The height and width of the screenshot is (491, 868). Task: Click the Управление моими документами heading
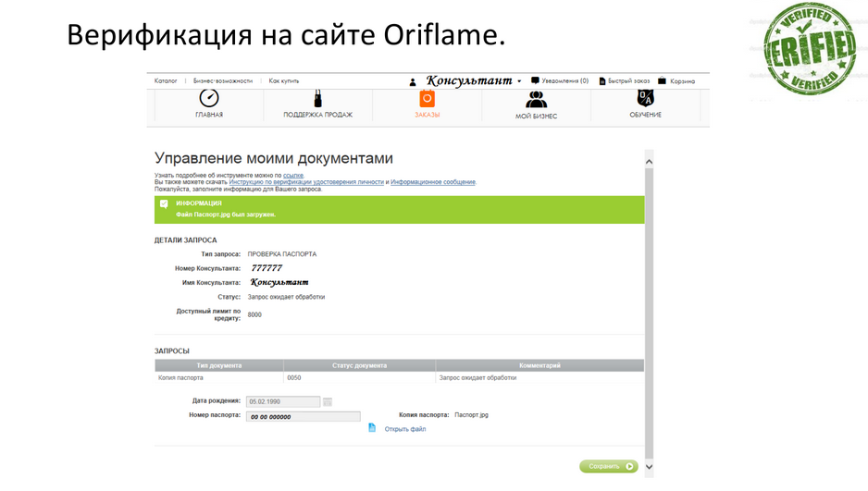tap(274, 158)
